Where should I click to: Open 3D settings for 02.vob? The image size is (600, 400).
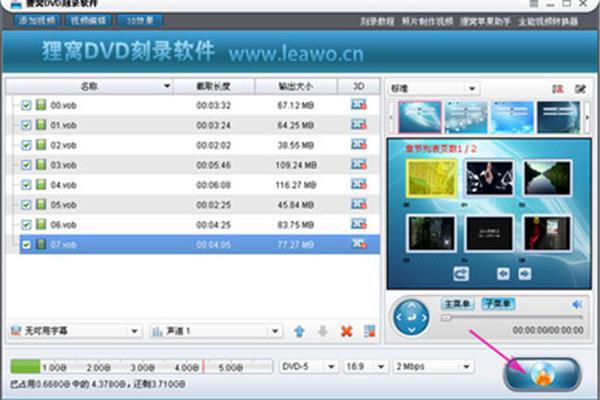pyautogui.click(x=359, y=144)
